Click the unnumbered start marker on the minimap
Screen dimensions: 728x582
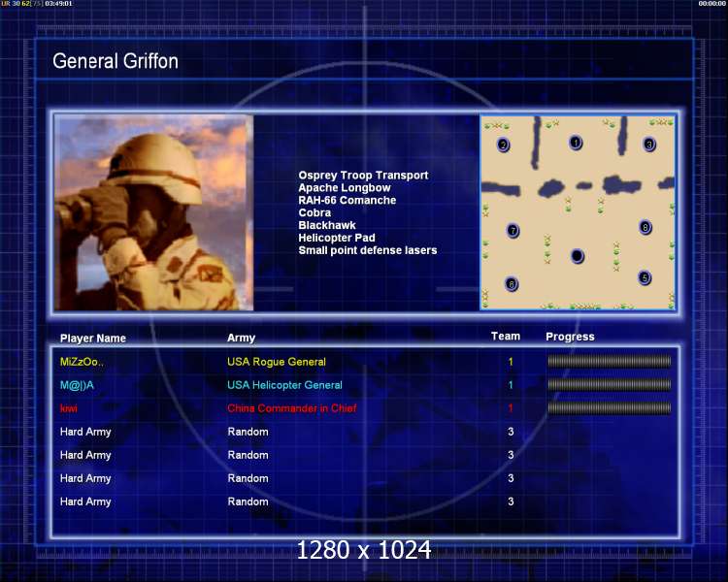pos(578,256)
